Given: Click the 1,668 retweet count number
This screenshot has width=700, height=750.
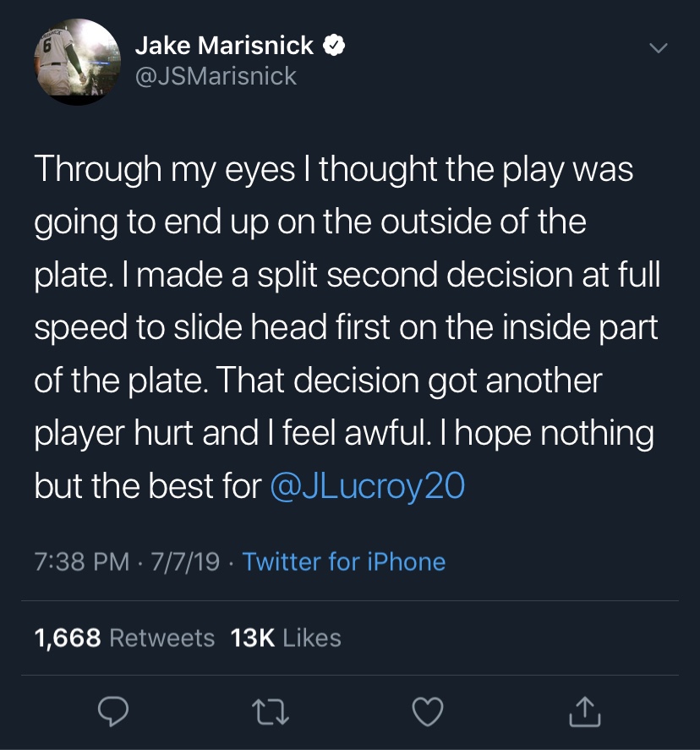Looking at the screenshot, I should (68, 638).
